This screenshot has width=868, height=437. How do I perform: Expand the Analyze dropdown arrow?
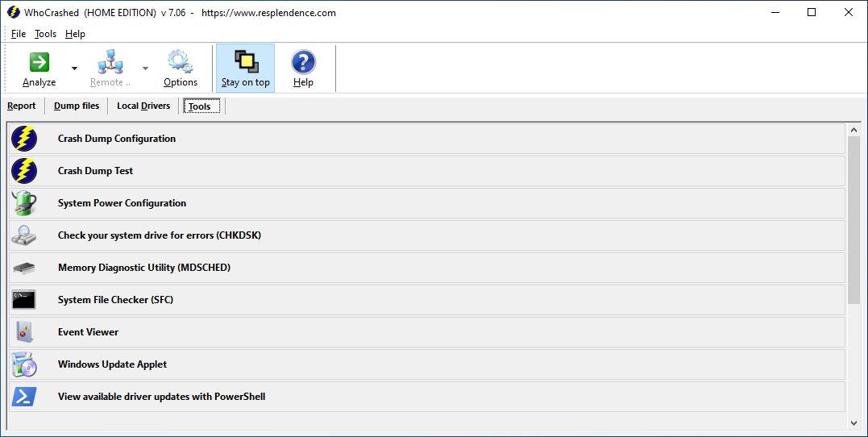tap(74, 69)
